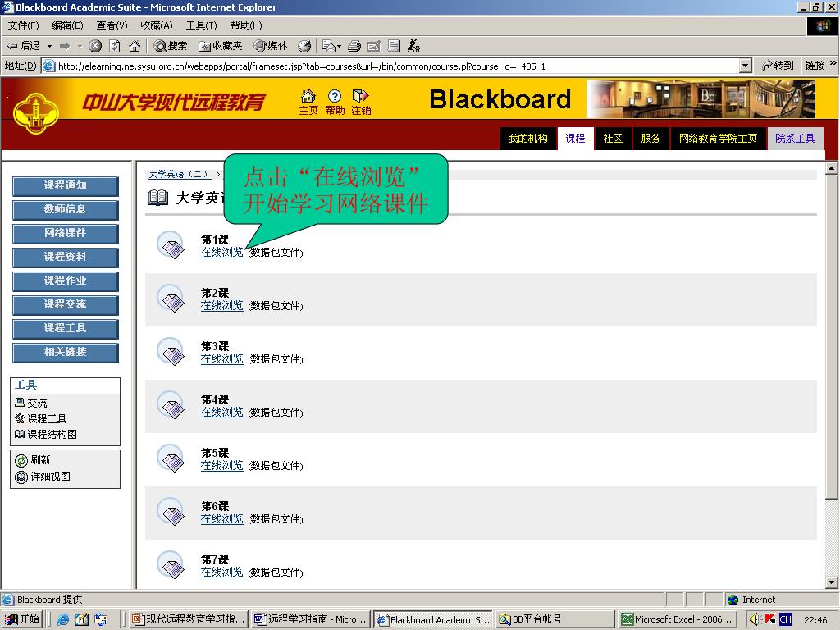Click the History icon in IE toolbar
This screenshot has height=630, width=840.
pyautogui.click(x=304, y=46)
